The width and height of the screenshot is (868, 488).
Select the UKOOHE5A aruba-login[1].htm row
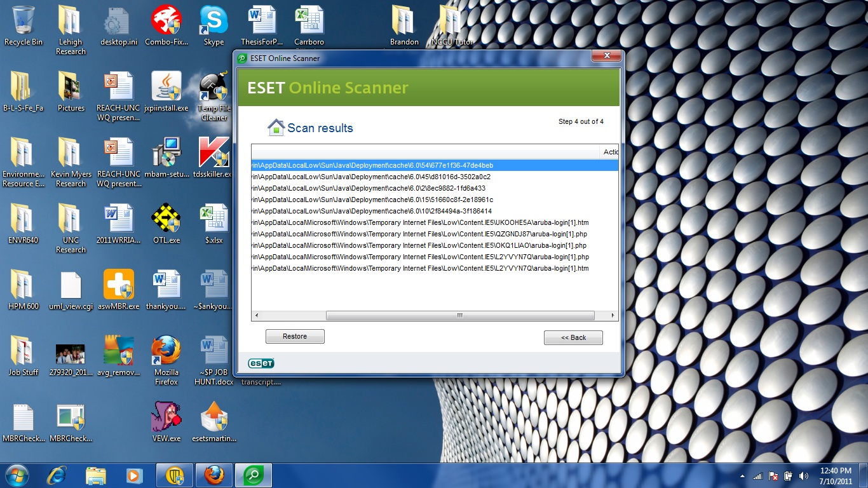435,222
